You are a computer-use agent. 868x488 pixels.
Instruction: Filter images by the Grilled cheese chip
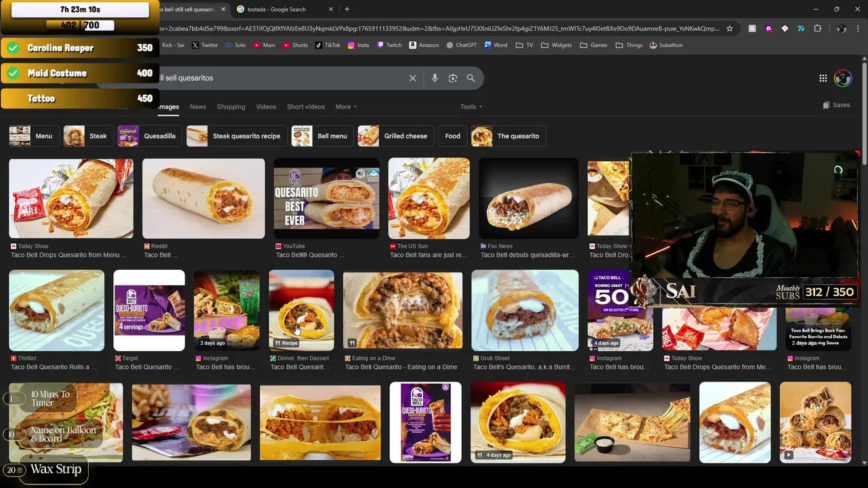point(395,136)
